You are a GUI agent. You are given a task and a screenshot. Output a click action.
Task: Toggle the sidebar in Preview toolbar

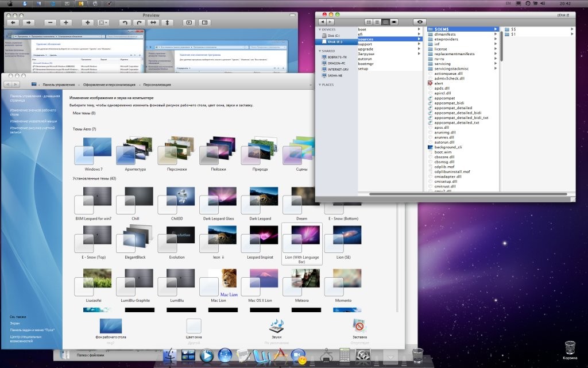click(x=204, y=22)
